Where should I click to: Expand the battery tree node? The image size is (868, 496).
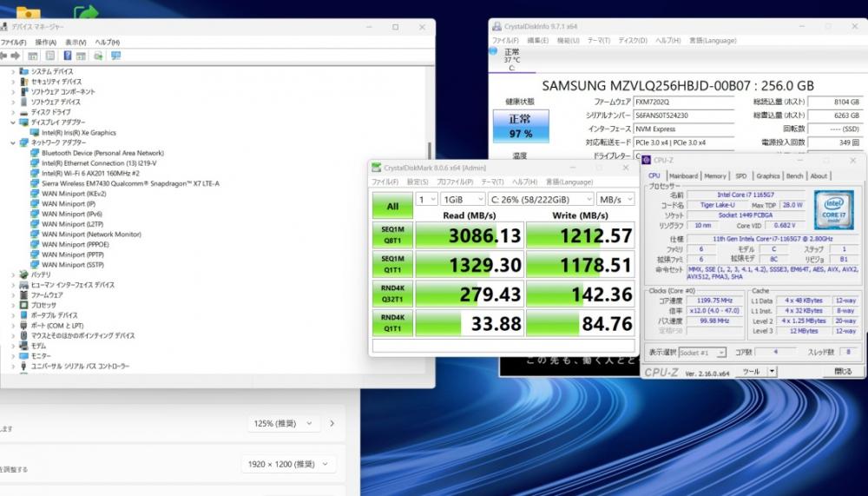(13, 274)
